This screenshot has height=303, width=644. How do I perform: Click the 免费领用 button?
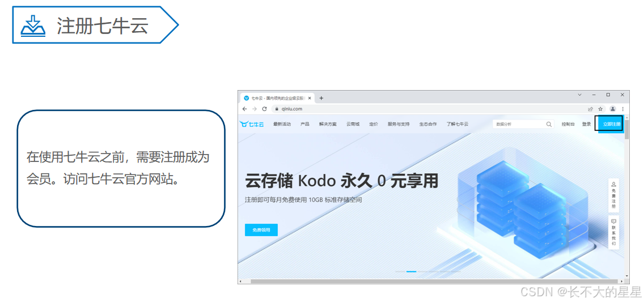(x=261, y=230)
